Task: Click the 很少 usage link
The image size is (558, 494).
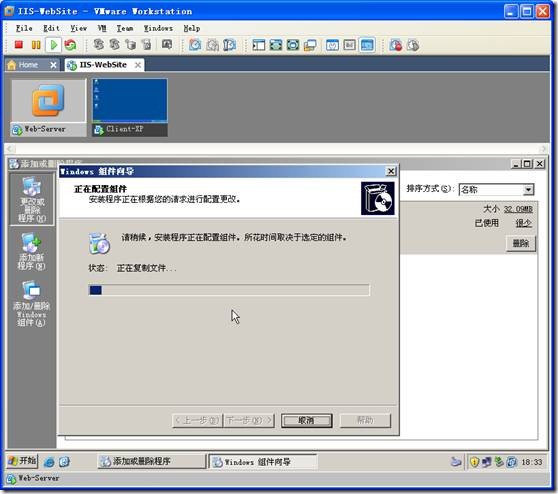Action: pos(523,223)
